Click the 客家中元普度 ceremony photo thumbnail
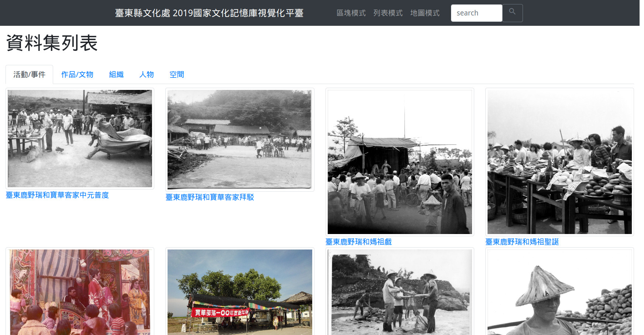 pyautogui.click(x=80, y=139)
